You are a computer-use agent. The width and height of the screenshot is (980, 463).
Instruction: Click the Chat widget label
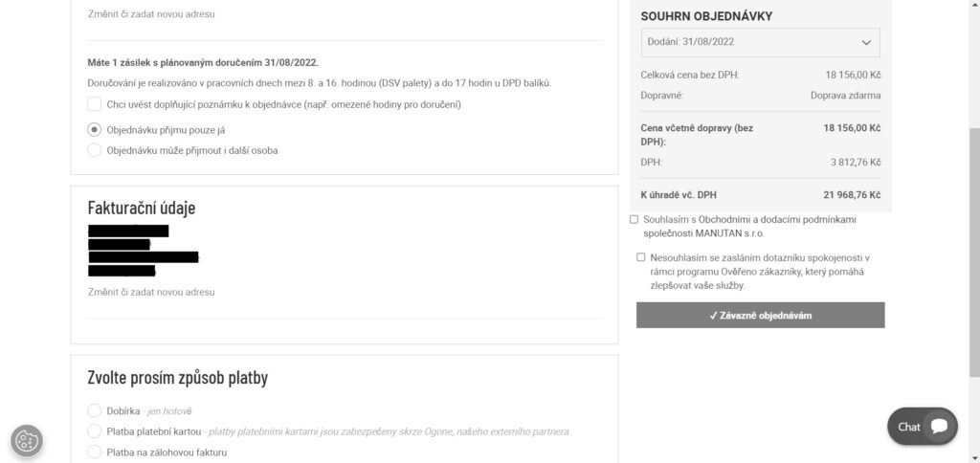tap(909, 427)
